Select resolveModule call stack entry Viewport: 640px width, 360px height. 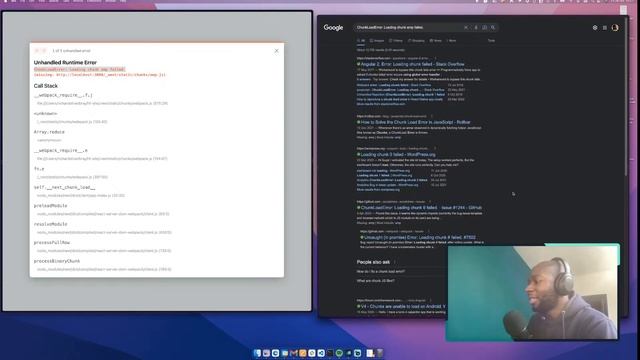coord(51,224)
